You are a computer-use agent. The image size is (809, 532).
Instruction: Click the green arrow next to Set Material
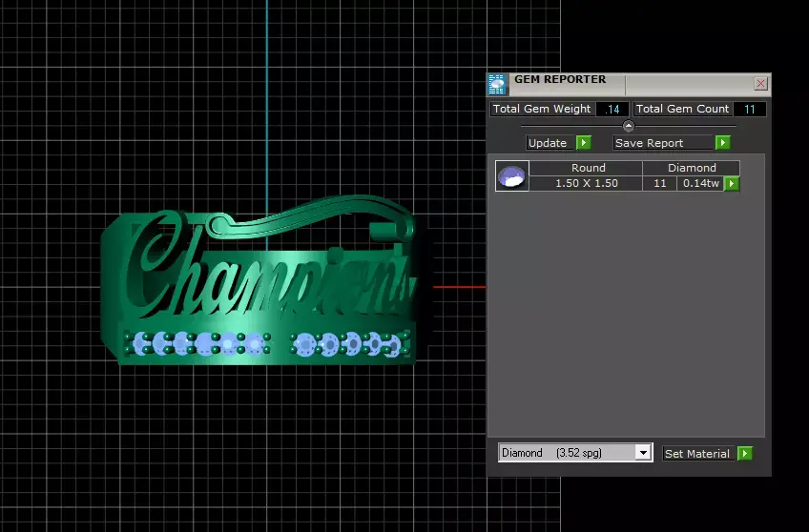(745, 454)
